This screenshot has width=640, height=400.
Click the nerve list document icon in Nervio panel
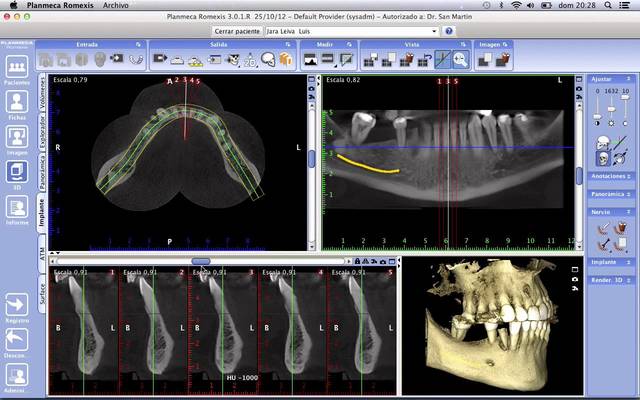(x=621, y=244)
